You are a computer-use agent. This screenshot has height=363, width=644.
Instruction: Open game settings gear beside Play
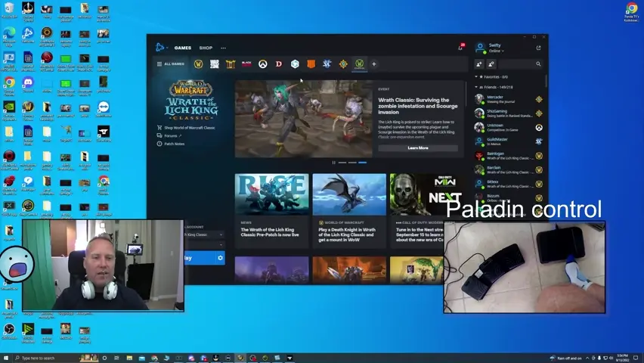[x=220, y=258]
